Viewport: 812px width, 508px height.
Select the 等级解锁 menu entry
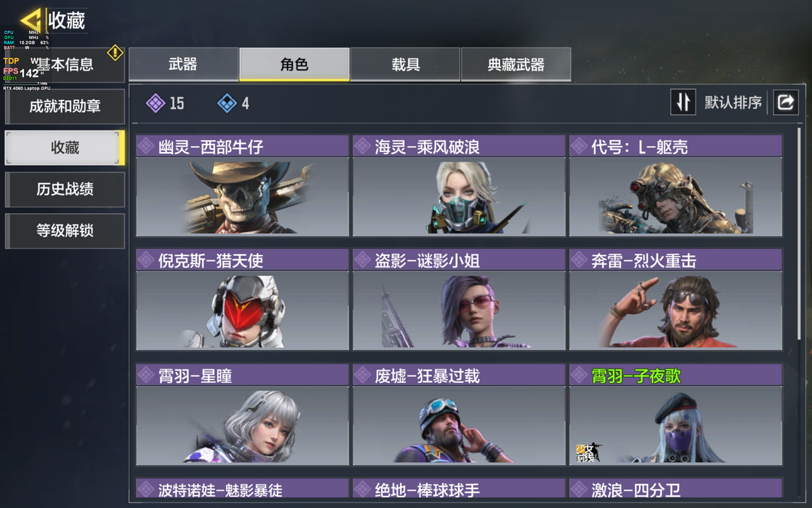[x=65, y=231]
